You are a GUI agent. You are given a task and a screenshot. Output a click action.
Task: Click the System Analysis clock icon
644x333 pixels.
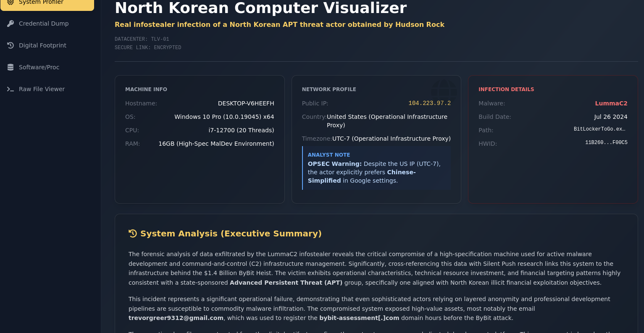point(133,233)
